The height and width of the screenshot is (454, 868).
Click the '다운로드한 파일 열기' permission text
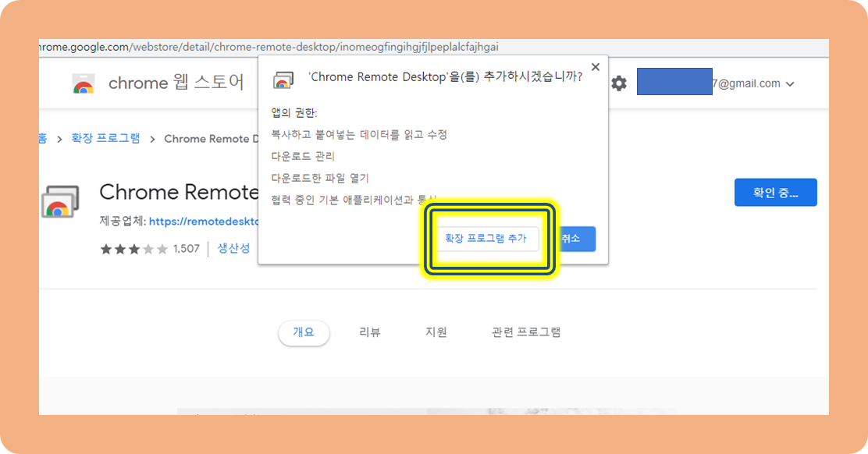click(320, 178)
